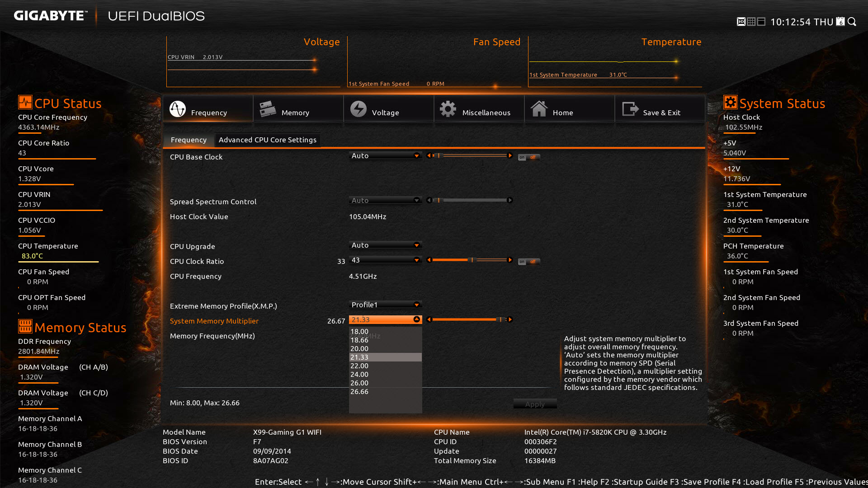Choose 26.66 memory multiplier option
The width and height of the screenshot is (868, 488).
tap(385, 391)
